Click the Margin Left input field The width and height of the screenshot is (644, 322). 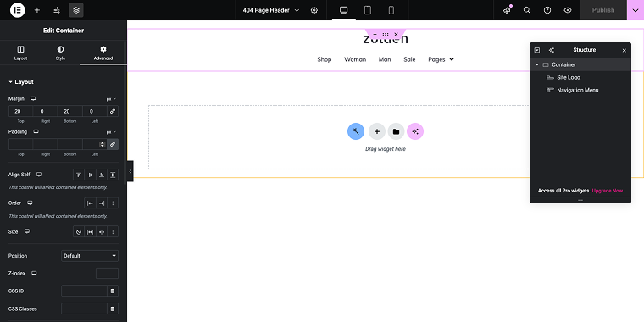tap(94, 111)
